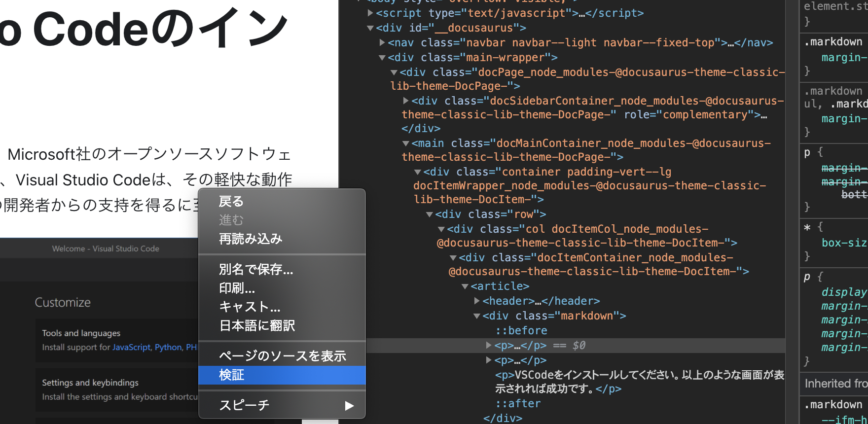Open ページのソースを表示 from the context menu

coord(282,356)
